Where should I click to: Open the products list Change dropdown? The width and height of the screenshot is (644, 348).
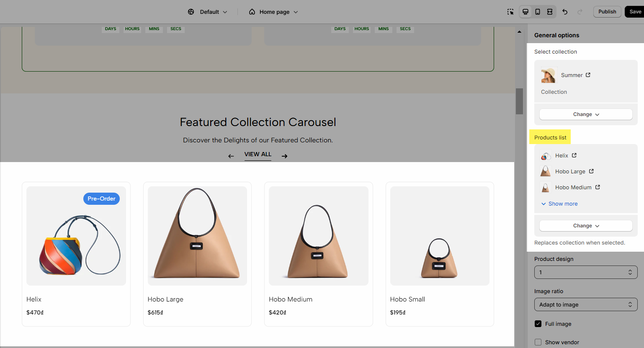tap(586, 226)
